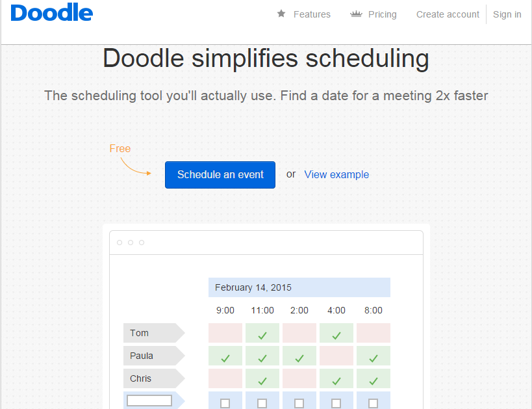
Task: Open the Features menu item
Action: pyautogui.click(x=312, y=14)
